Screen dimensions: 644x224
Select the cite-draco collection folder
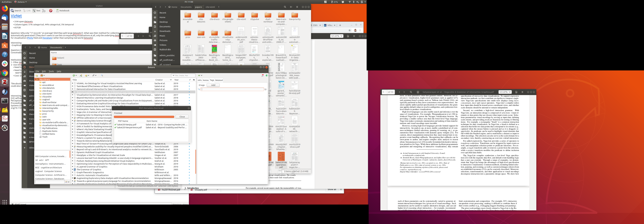pos(47,91)
